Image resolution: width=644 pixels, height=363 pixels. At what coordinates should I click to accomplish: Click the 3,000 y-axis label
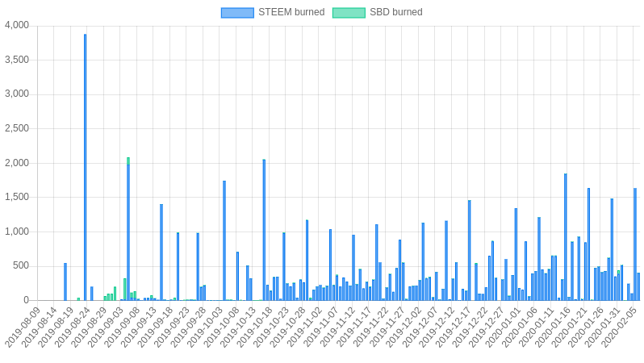[x=17, y=94]
